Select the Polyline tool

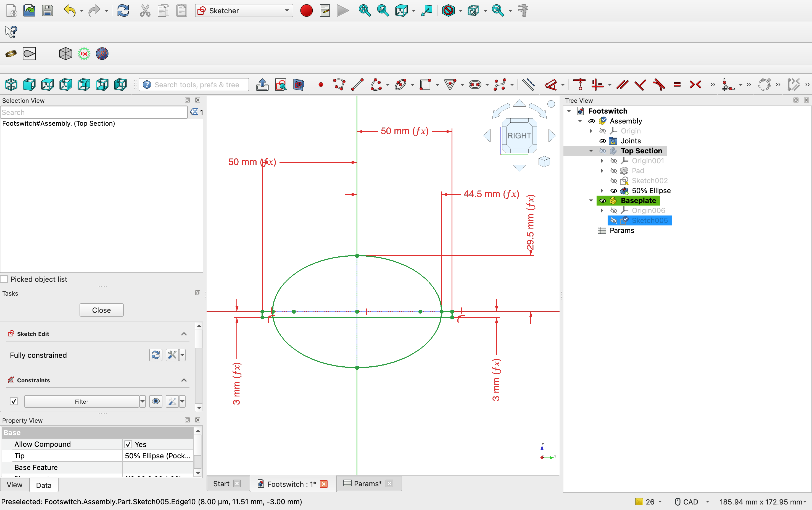click(339, 84)
